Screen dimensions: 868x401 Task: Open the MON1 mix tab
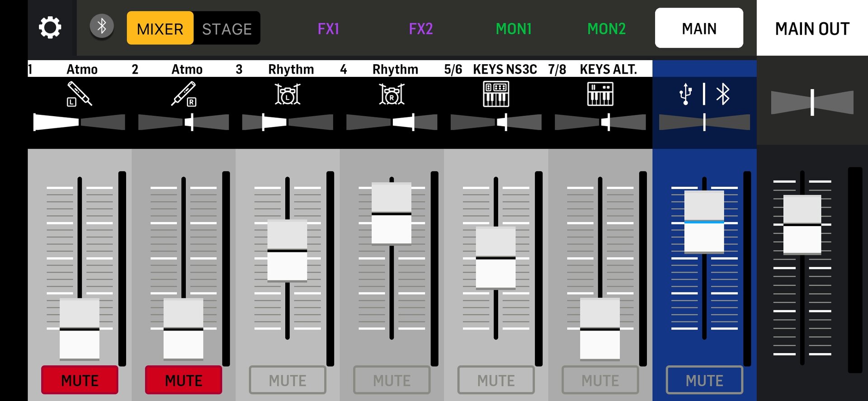514,28
